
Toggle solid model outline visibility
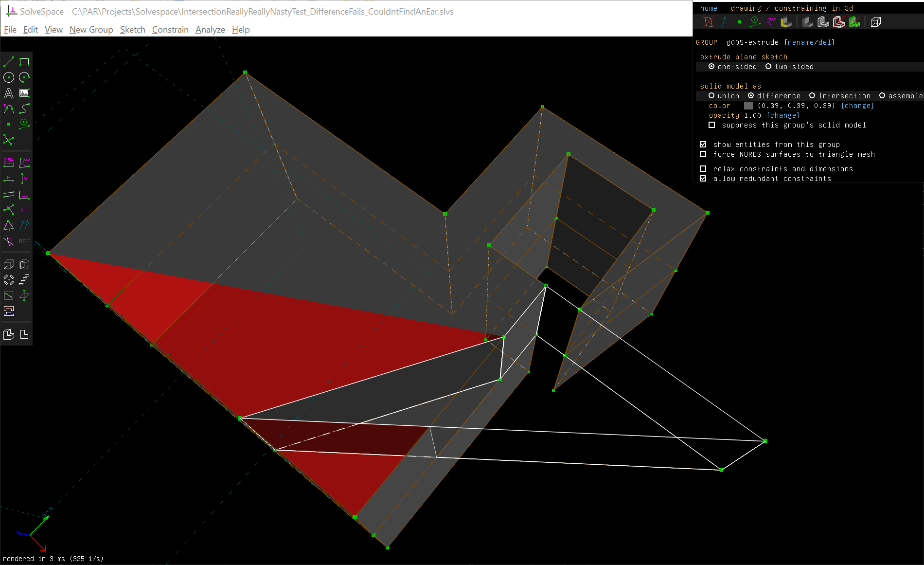pyautogui.click(x=839, y=22)
